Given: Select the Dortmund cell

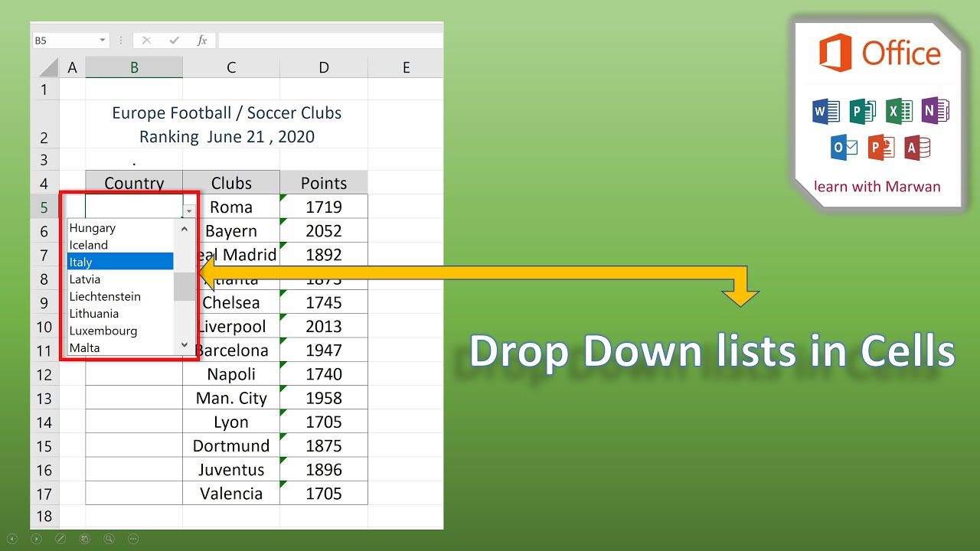Looking at the screenshot, I should tap(231, 445).
